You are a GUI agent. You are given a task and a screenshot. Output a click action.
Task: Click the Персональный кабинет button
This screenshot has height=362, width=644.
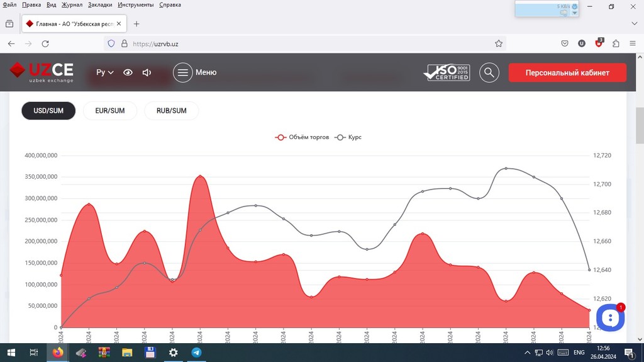567,72
